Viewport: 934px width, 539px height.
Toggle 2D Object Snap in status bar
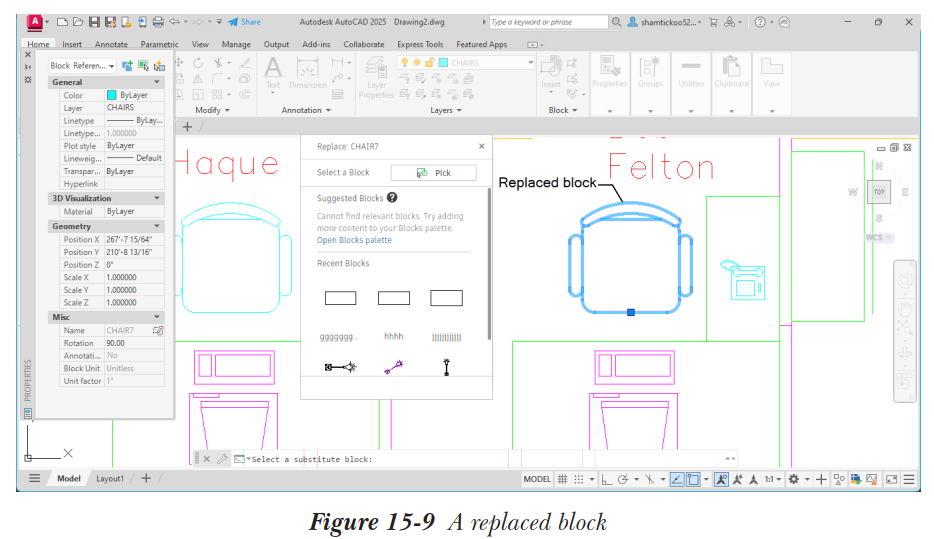(693, 479)
